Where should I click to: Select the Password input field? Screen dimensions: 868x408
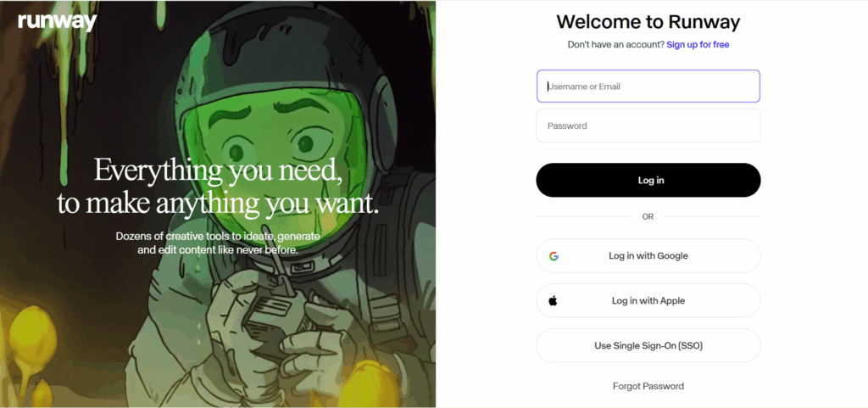(648, 126)
